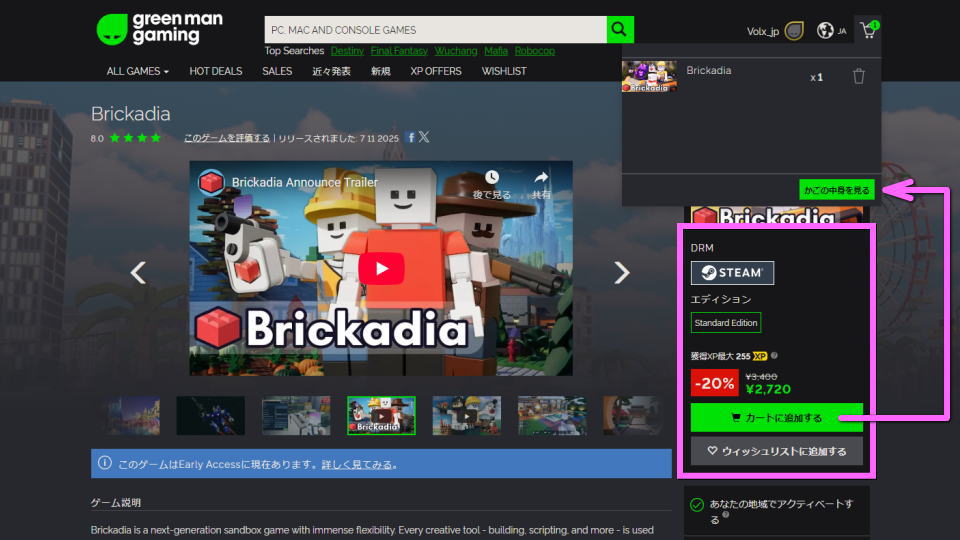Click the -20% discount badge
Image resolution: width=960 pixels, height=540 pixels.
pyautogui.click(x=714, y=383)
